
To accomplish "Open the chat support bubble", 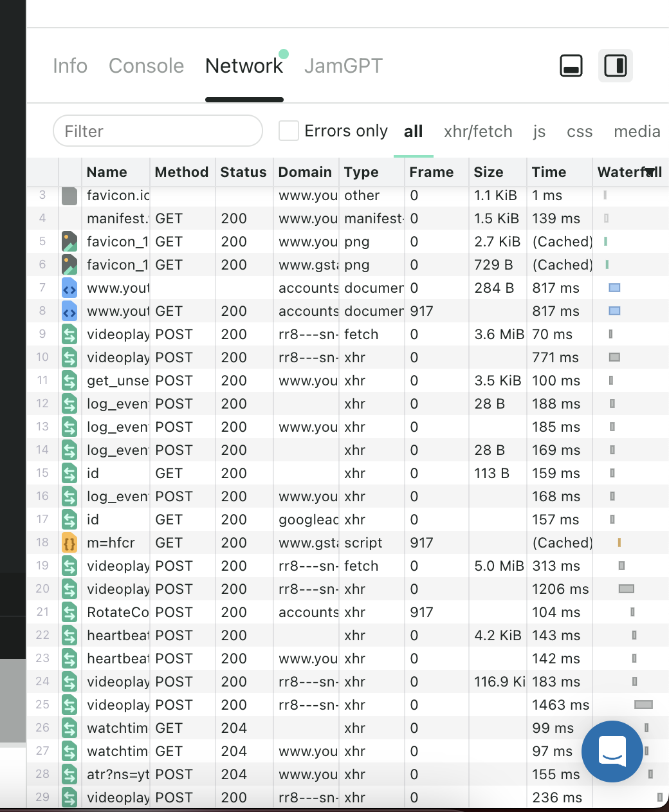I will [x=612, y=751].
